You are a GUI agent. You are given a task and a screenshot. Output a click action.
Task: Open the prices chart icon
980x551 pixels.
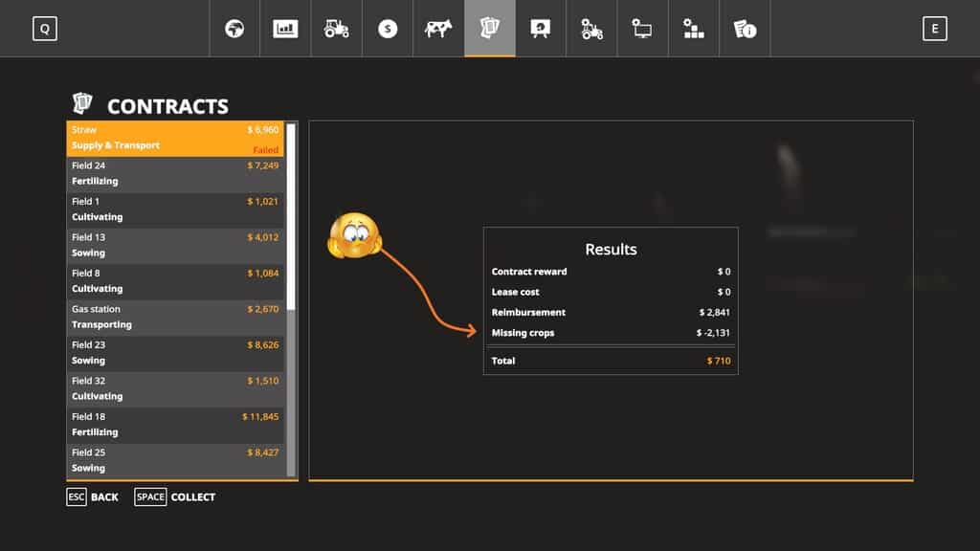tap(285, 29)
